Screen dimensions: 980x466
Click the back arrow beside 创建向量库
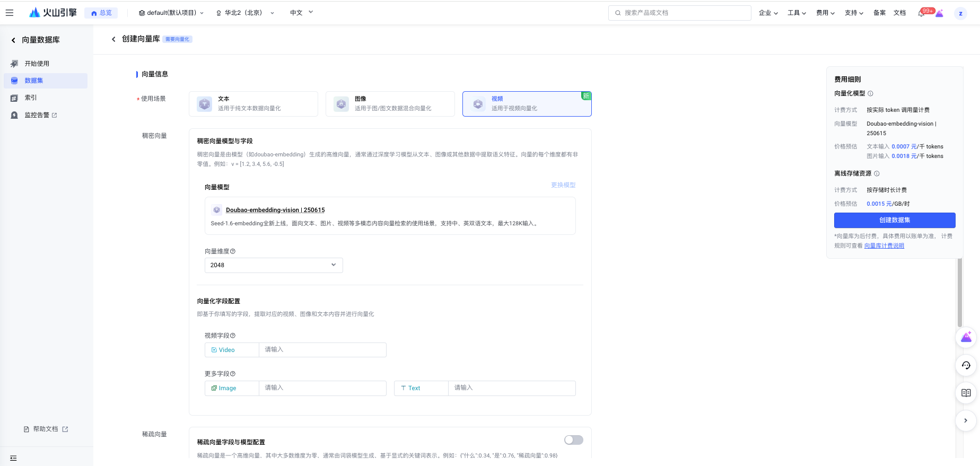[113, 39]
